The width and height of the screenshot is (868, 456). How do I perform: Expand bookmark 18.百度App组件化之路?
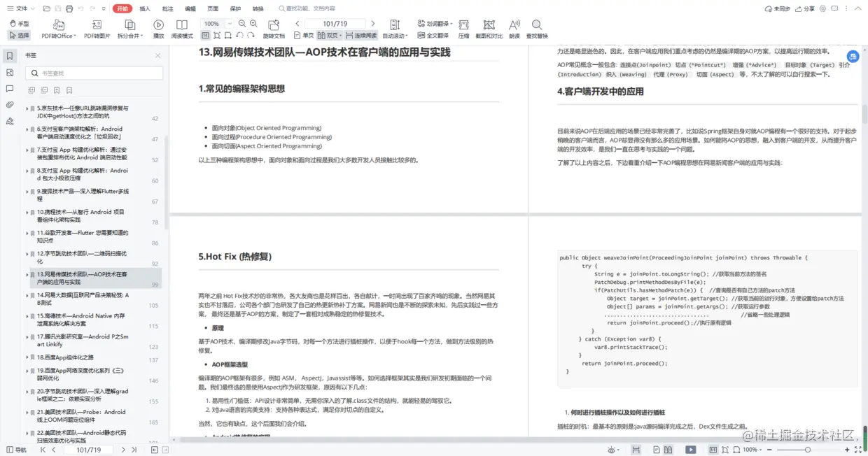(27, 357)
